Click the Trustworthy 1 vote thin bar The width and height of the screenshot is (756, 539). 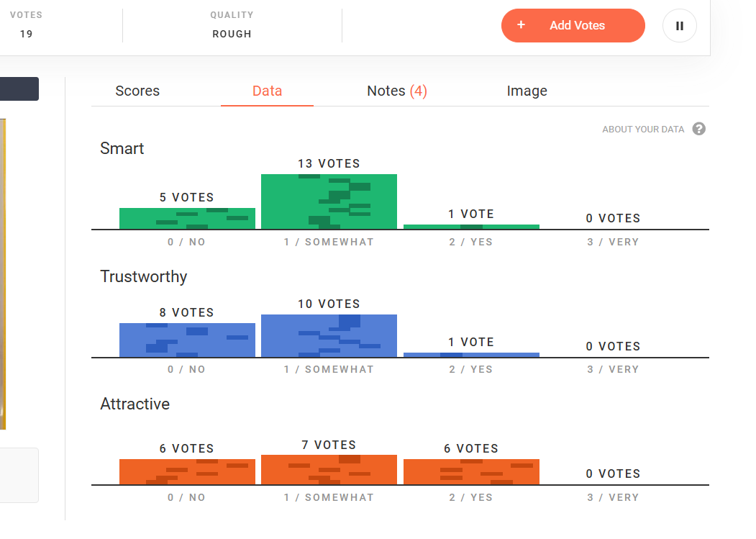click(x=471, y=355)
